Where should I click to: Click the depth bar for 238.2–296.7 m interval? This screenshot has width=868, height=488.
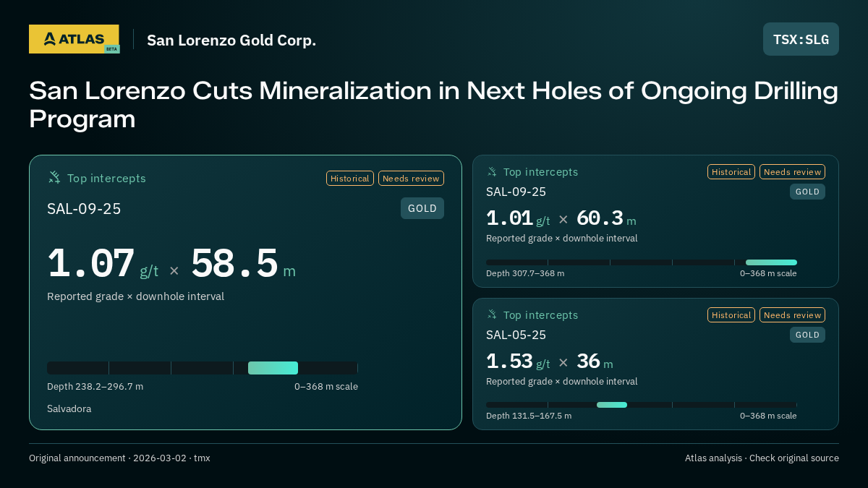pos(203,368)
